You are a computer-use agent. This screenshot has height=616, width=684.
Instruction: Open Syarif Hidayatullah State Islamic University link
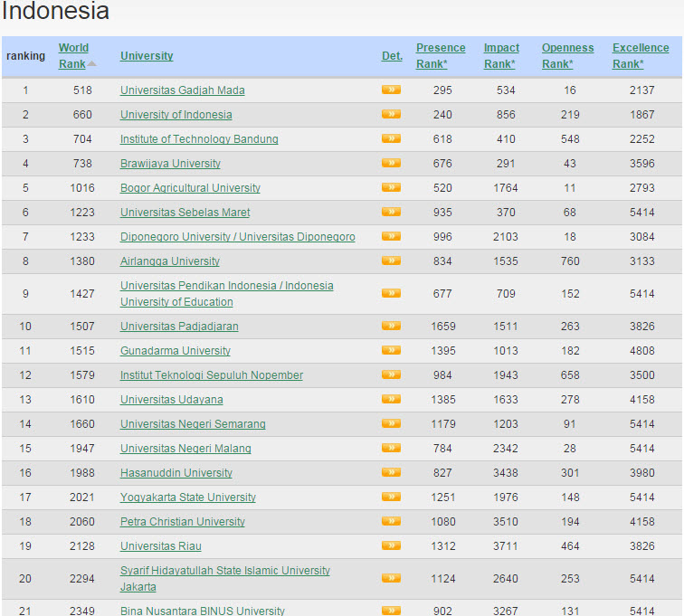[225, 579]
